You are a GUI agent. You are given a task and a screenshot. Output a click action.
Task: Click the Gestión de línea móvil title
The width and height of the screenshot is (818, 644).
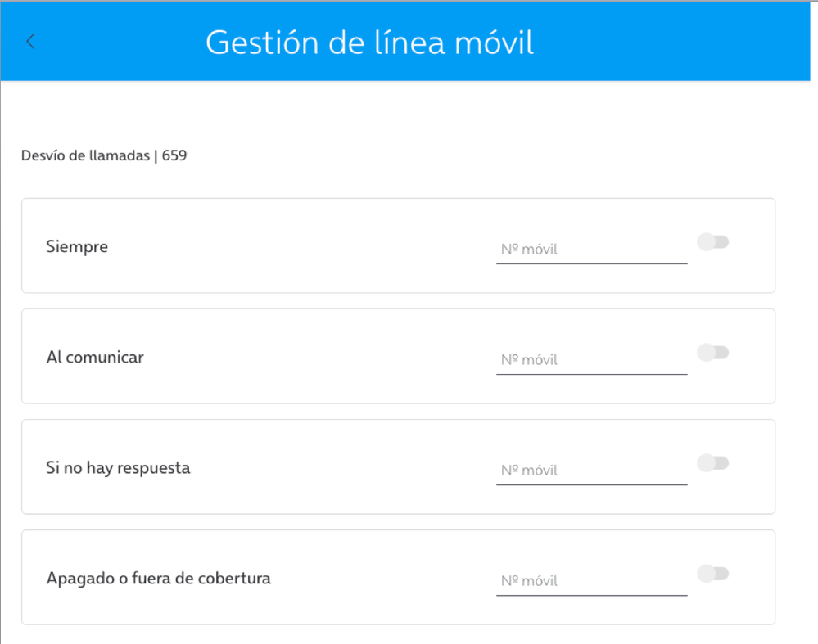click(x=369, y=43)
